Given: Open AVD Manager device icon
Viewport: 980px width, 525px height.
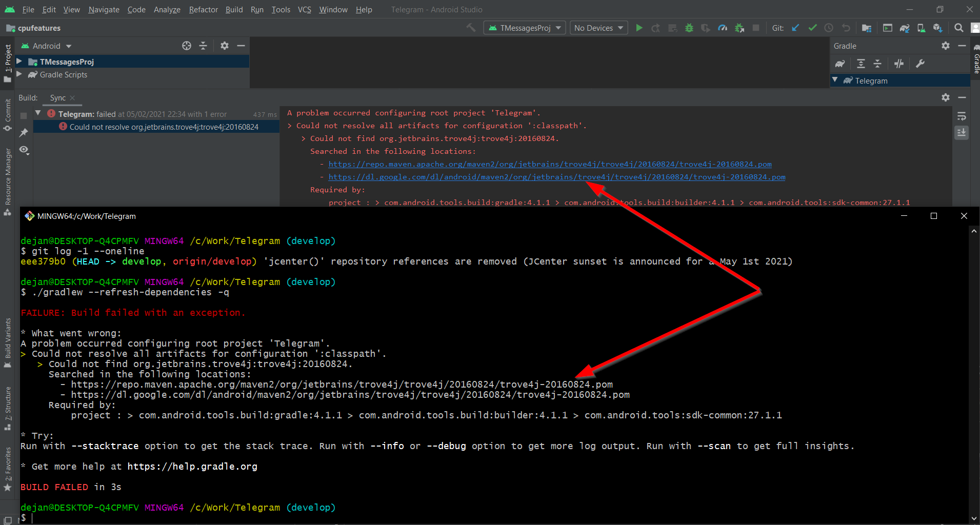Looking at the screenshot, I should coord(921,28).
